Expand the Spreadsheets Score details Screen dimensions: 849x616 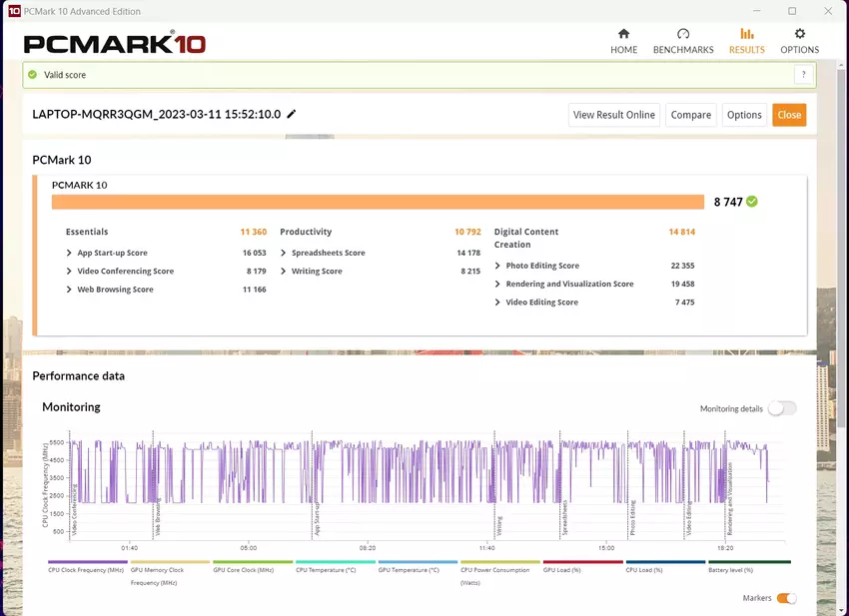[284, 253]
